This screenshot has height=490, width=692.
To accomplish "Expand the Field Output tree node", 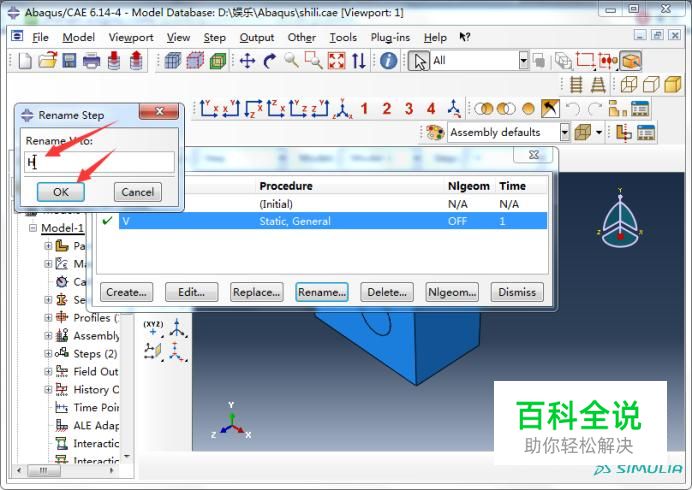I will pos(48,372).
